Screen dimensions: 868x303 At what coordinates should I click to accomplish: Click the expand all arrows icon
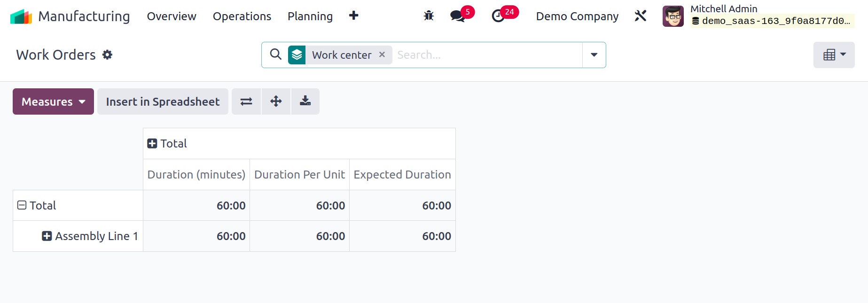pos(276,101)
